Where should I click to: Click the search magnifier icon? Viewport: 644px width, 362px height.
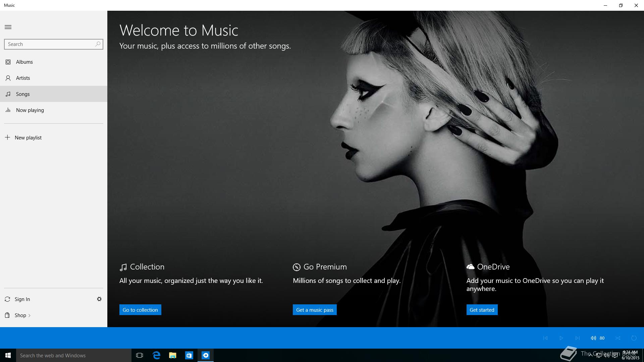(x=98, y=44)
